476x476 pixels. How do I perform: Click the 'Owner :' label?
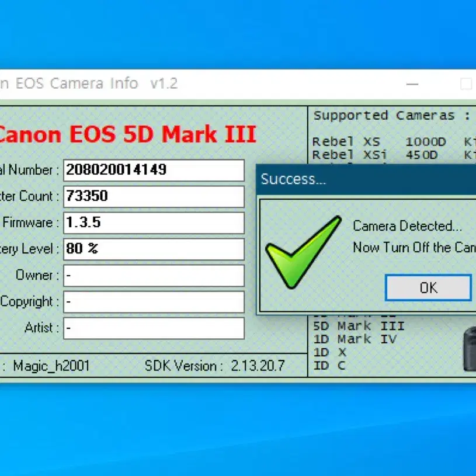click(37, 275)
